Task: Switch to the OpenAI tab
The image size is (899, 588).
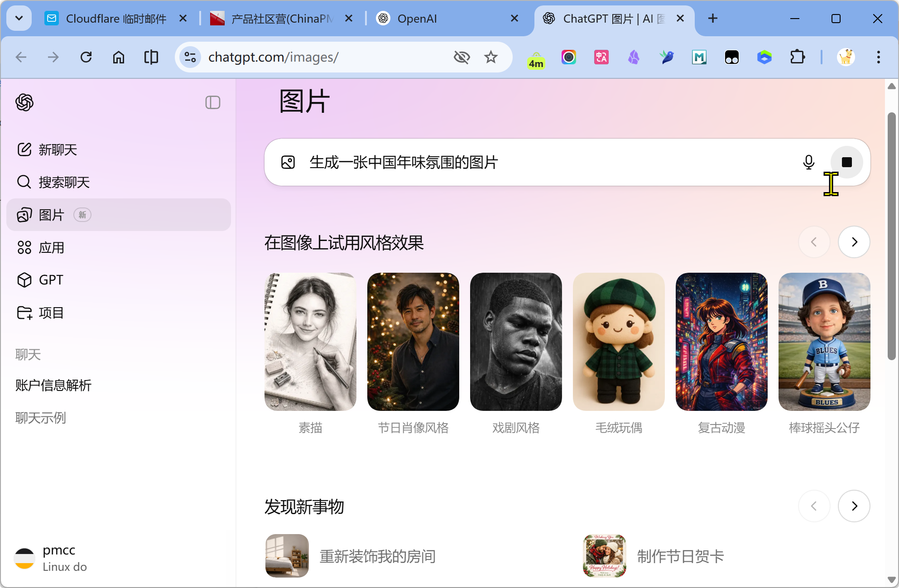Action: [x=417, y=19]
